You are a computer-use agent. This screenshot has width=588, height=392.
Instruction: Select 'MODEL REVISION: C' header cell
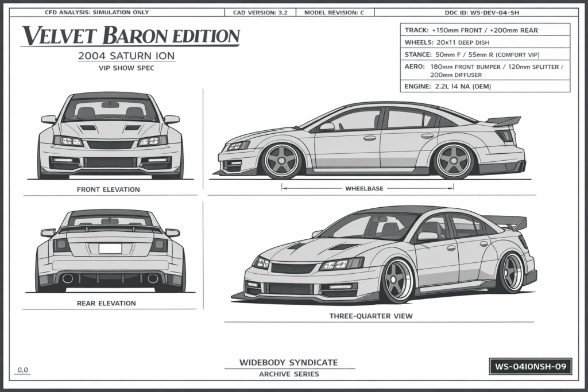pyautogui.click(x=334, y=13)
